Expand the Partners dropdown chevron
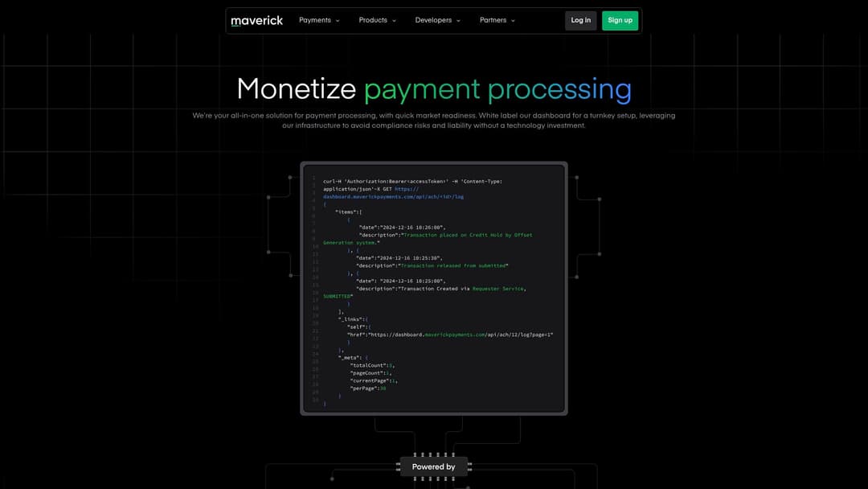Viewport: 868px width, 489px height. 513,21
